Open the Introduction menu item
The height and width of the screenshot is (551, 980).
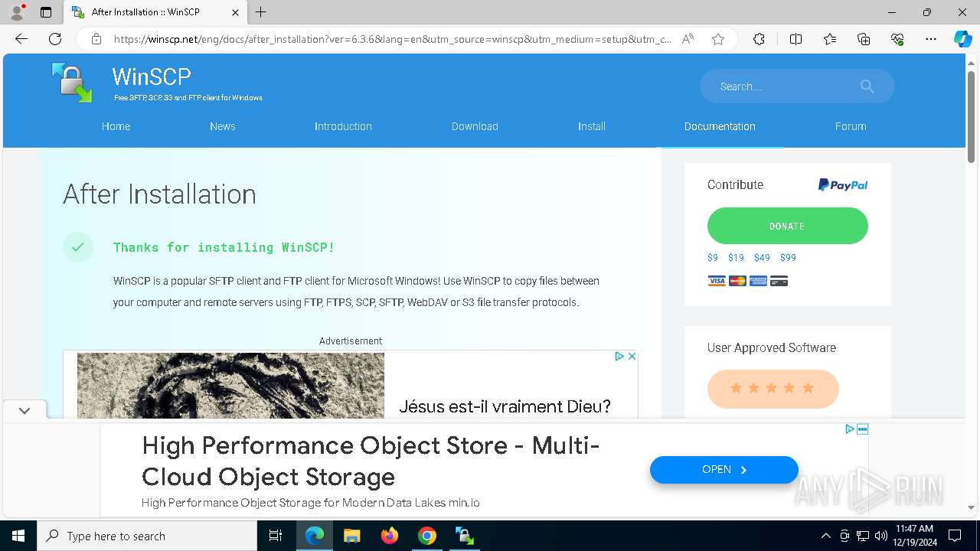343,126
